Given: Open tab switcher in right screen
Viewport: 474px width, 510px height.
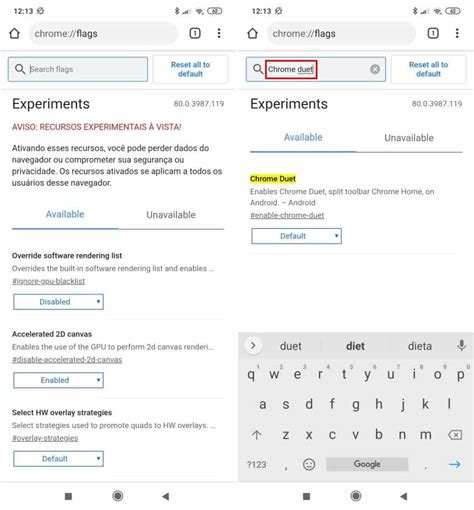Looking at the screenshot, I should coord(433,33).
